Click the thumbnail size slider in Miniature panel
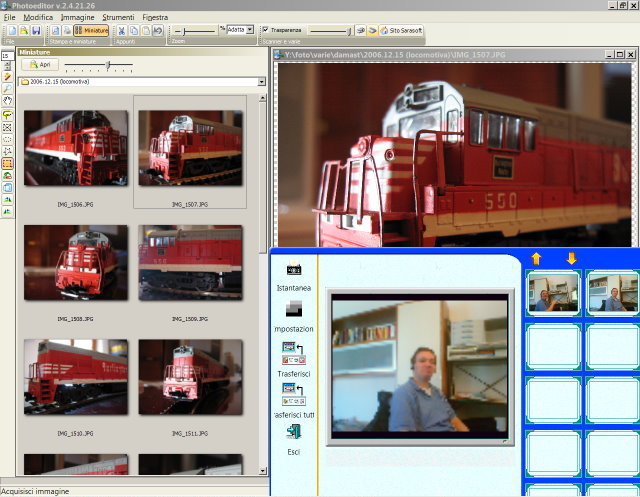The height and width of the screenshot is (497, 640). [99, 65]
